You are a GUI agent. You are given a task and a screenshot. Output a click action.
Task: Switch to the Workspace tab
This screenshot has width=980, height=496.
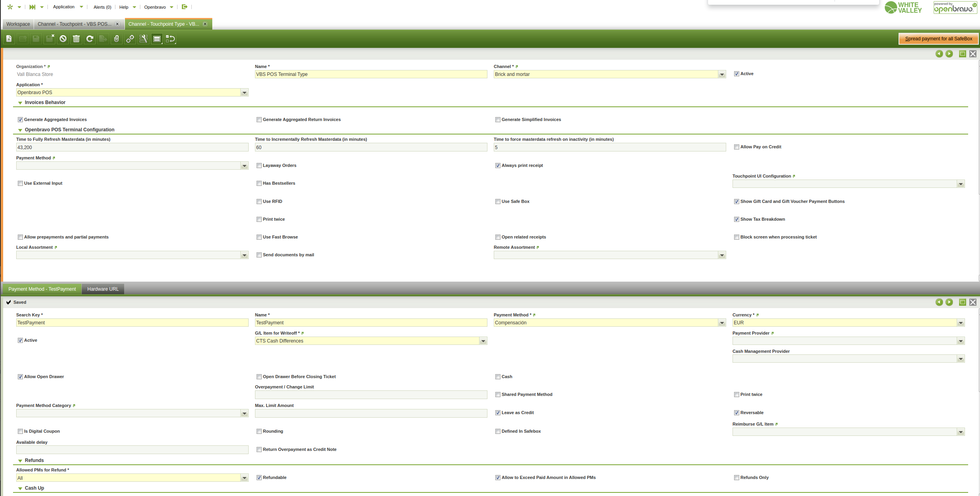(x=18, y=24)
